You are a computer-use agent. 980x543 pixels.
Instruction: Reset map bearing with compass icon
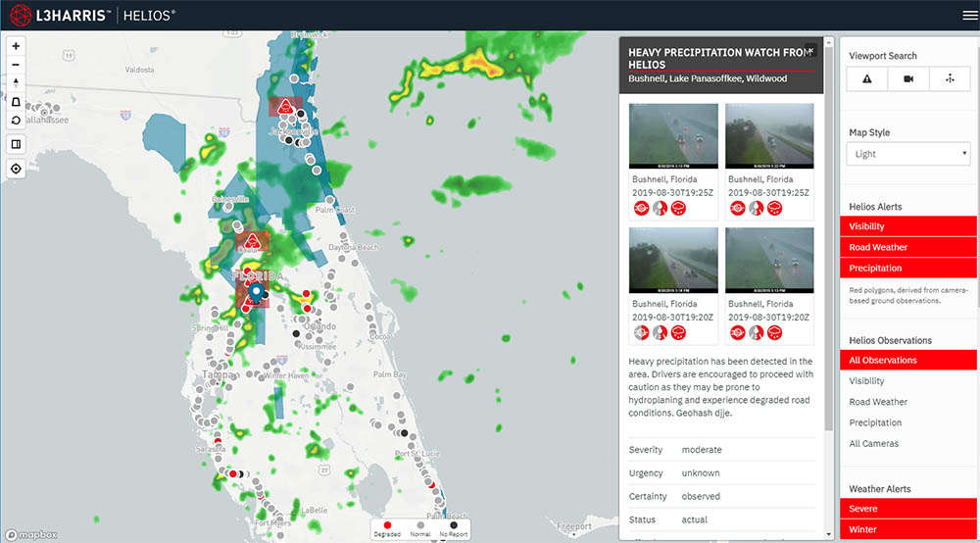[x=16, y=82]
